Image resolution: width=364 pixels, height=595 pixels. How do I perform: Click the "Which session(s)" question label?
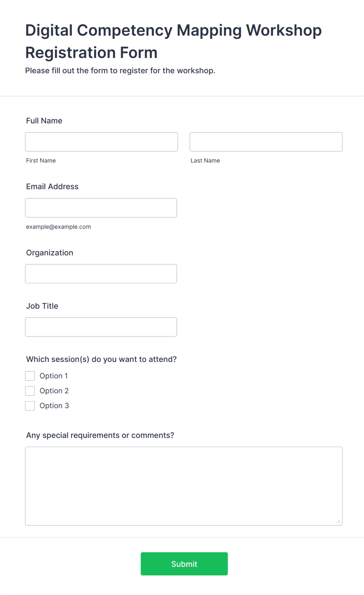101,359
